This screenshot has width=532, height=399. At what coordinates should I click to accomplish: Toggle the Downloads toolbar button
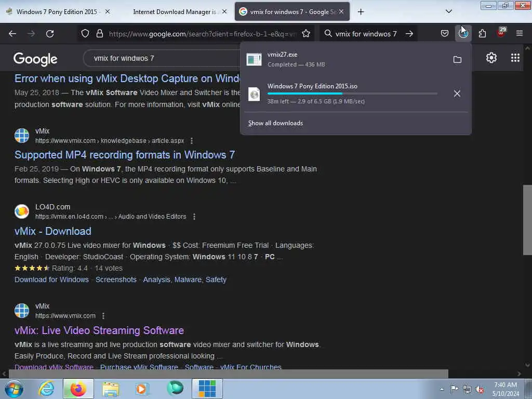point(463,34)
